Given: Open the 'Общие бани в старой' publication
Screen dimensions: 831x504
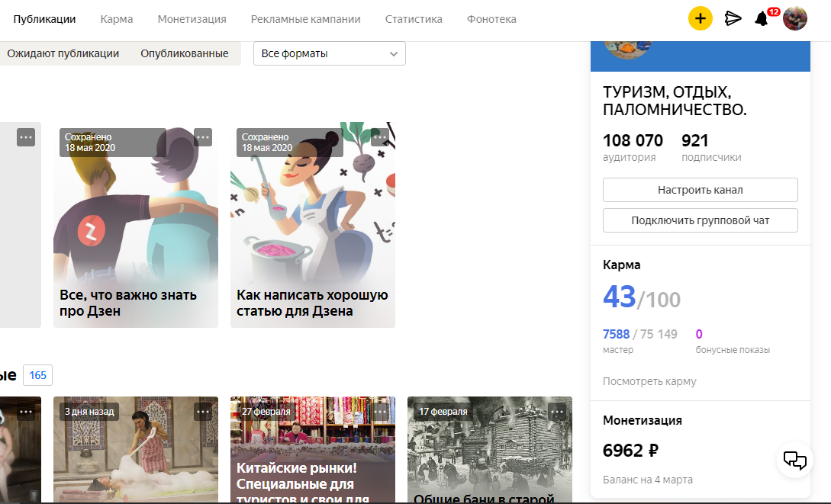Looking at the screenshot, I should pos(490,450).
